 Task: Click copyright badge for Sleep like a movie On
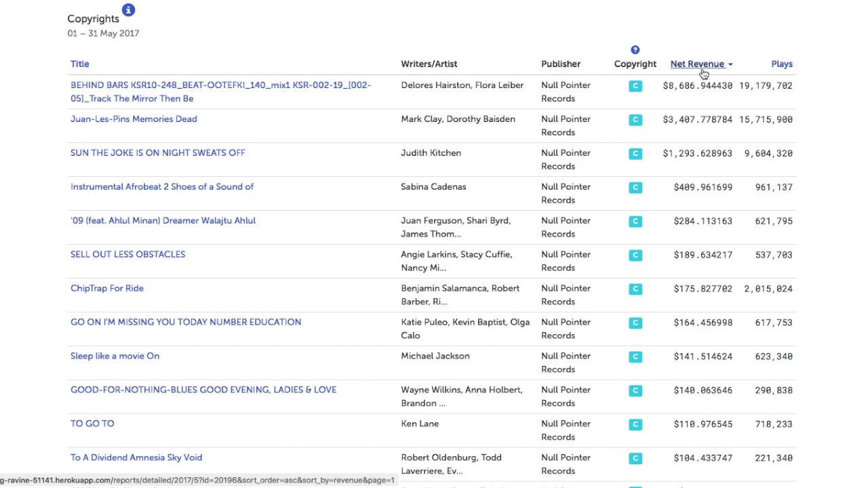(x=635, y=357)
